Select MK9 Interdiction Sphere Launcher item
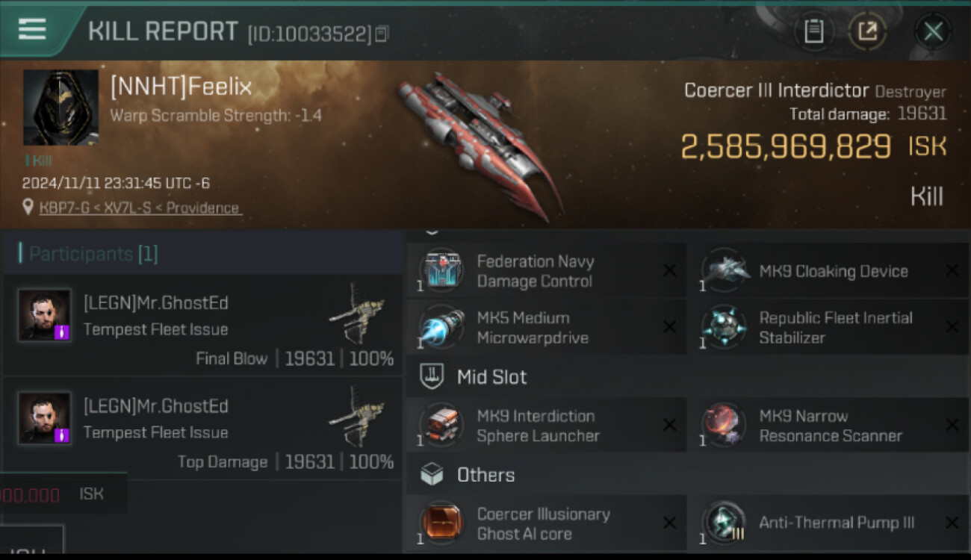971x560 pixels. tap(546, 426)
